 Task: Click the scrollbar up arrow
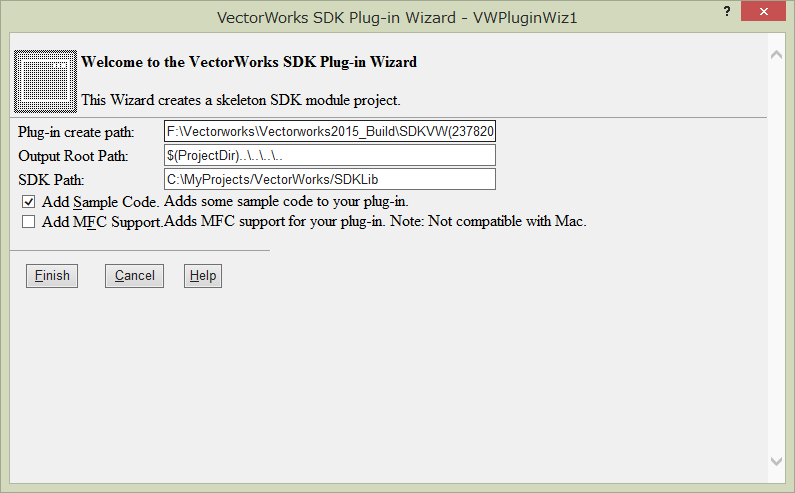click(x=776, y=54)
